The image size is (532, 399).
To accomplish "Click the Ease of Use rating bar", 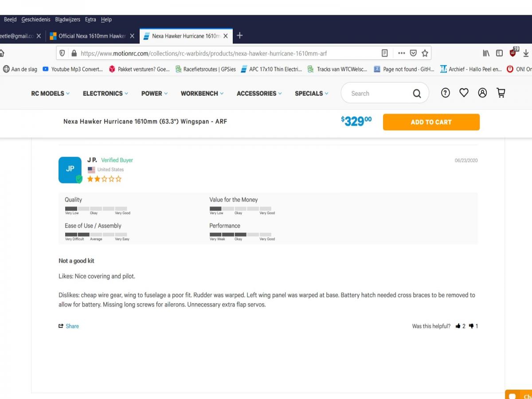I will pyautogui.click(x=96, y=235).
